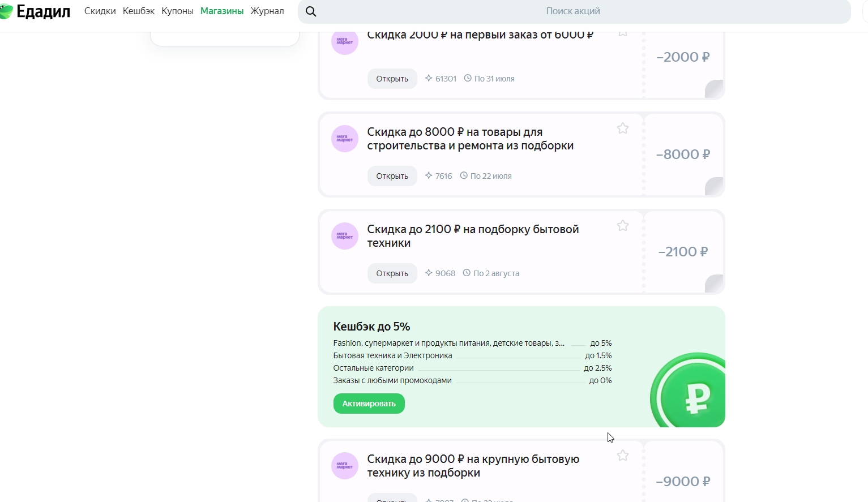This screenshot has width=868, height=502.
Task: Click the −8000 ₽ coupon value
Action: coord(683,155)
